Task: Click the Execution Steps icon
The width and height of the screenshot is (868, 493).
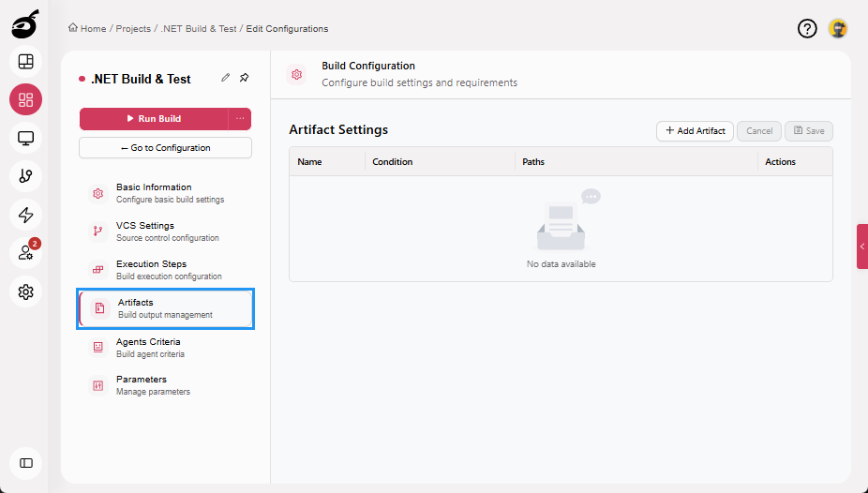Action: tap(98, 270)
